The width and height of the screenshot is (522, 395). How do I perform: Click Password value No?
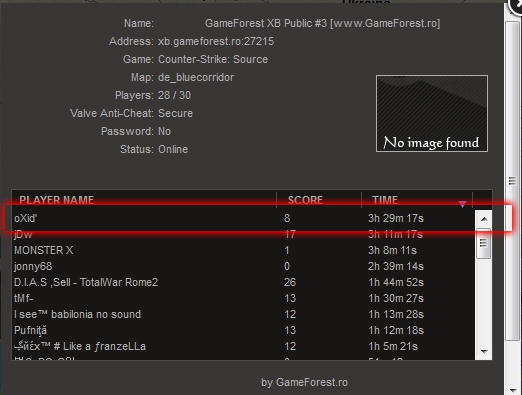click(x=164, y=131)
